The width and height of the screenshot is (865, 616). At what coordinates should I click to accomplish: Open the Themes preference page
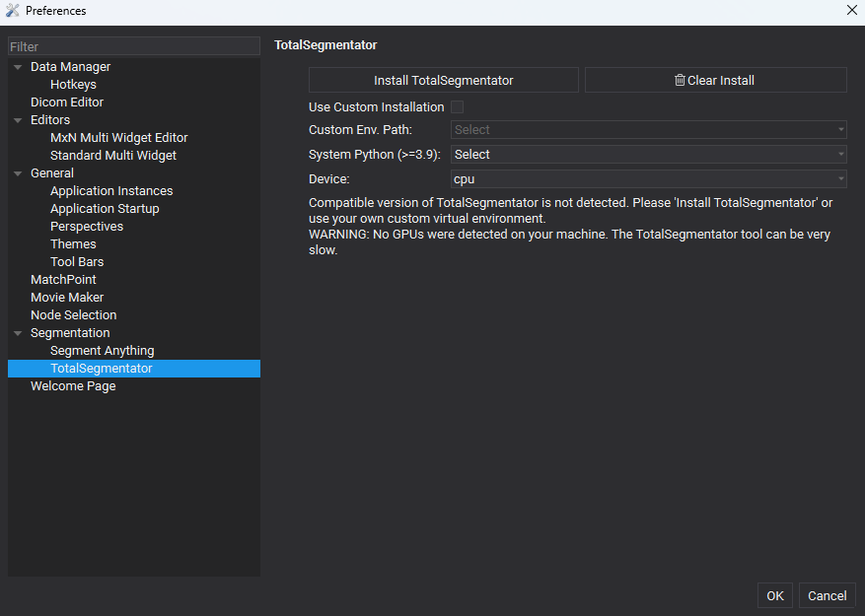[73, 243]
